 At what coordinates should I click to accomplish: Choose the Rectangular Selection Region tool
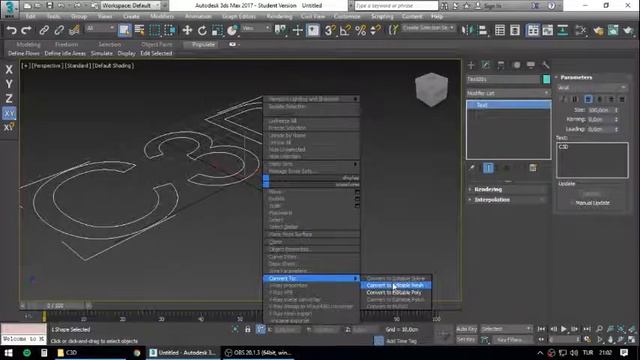click(x=155, y=30)
